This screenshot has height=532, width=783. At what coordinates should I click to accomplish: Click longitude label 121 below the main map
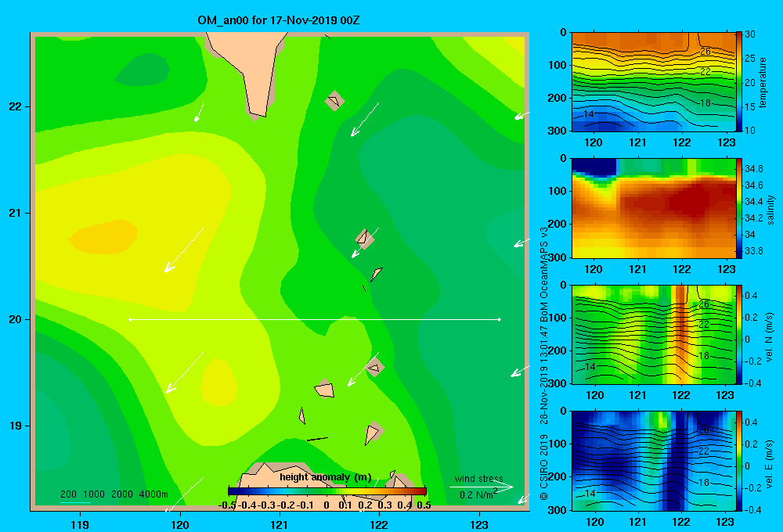tap(280, 524)
